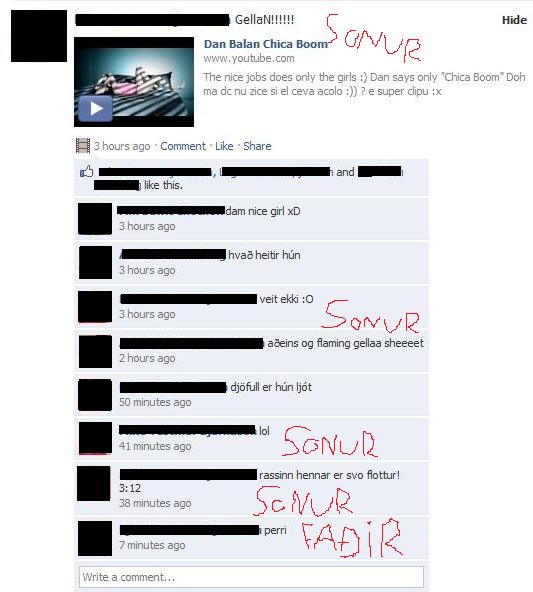Play the Dan Balan video thumbnail
Screen dimensions: 533x592
click(x=134, y=82)
